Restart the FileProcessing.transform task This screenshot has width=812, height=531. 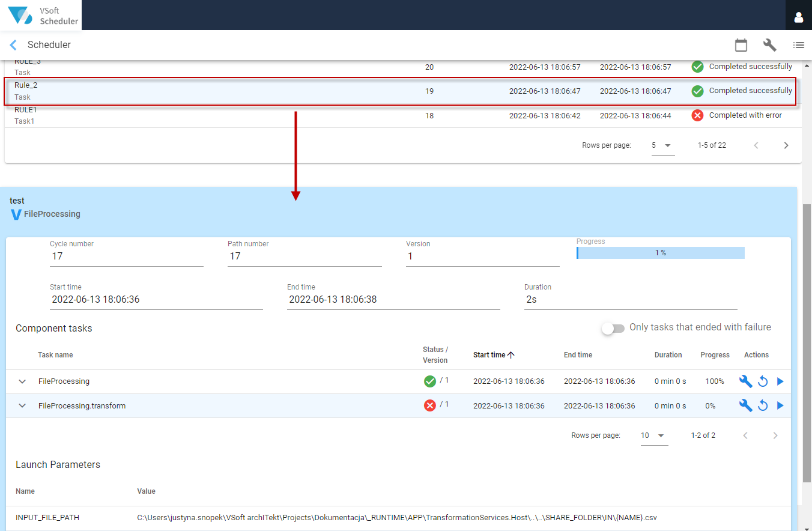(763, 406)
